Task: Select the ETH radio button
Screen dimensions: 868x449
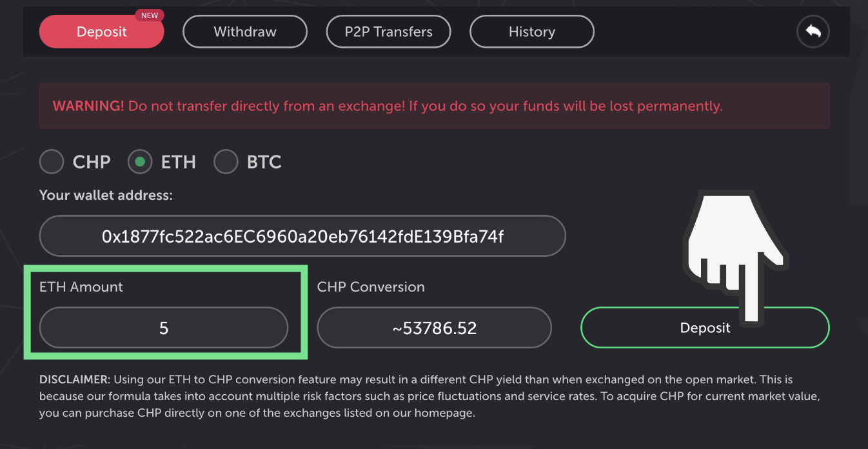Action: click(x=140, y=162)
